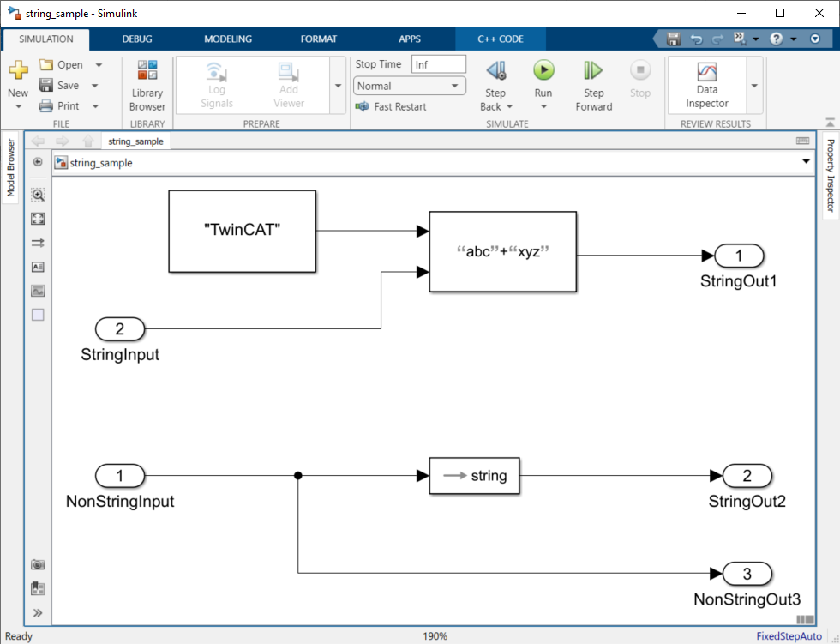Print the model using Print icon
This screenshot has width=840, height=644.
46,106
